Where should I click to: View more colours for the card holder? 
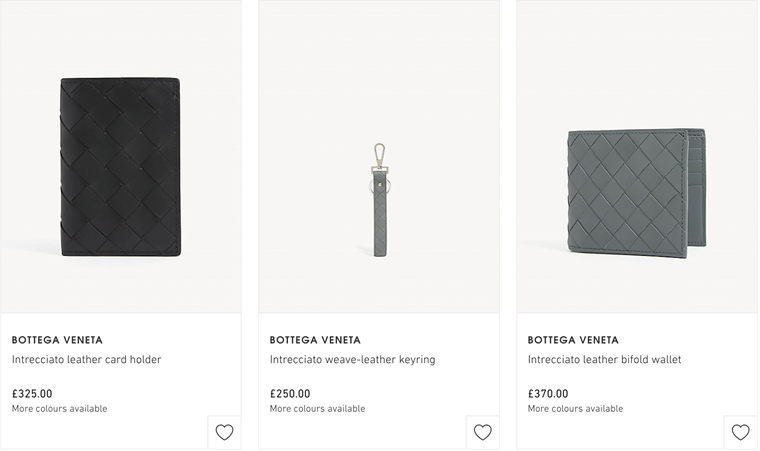point(59,409)
